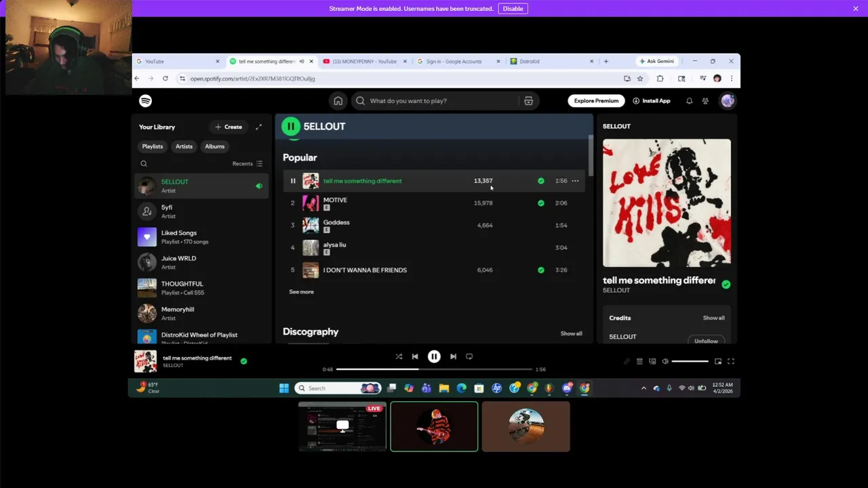Bookmark the page with the Chrome star
868x488 pixels.
click(x=639, y=79)
